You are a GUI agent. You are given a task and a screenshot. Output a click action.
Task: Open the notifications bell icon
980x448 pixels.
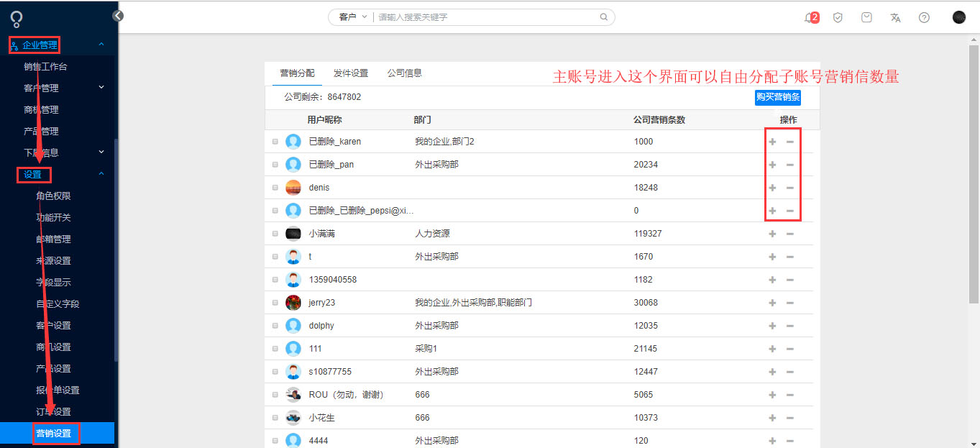point(808,17)
